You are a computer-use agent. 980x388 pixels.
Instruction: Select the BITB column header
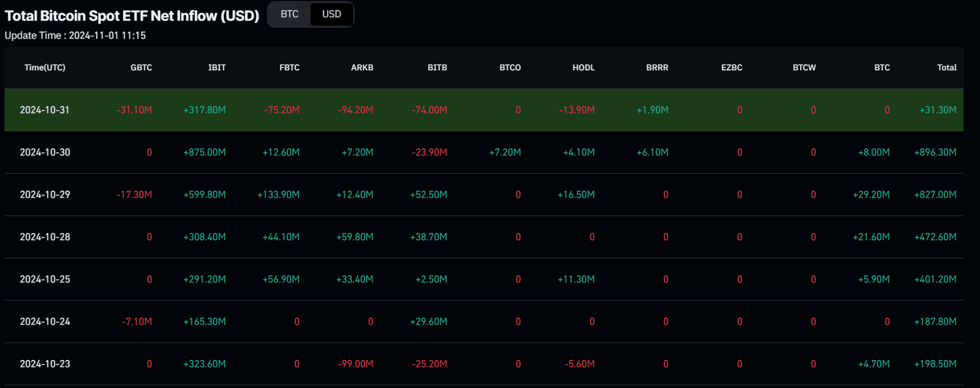click(x=437, y=68)
